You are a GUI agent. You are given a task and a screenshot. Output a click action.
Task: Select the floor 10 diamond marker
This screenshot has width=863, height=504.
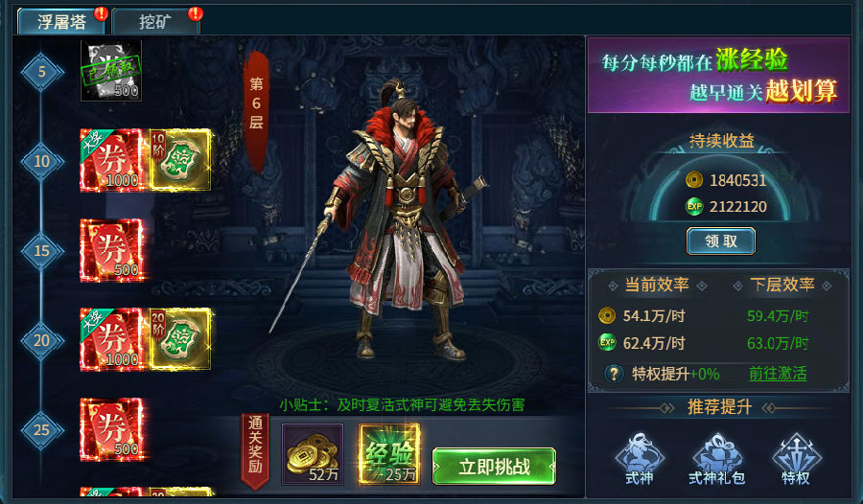[42, 161]
